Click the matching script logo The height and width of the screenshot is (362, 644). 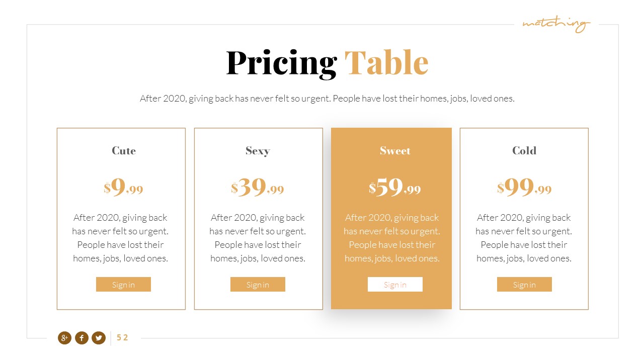tap(556, 24)
